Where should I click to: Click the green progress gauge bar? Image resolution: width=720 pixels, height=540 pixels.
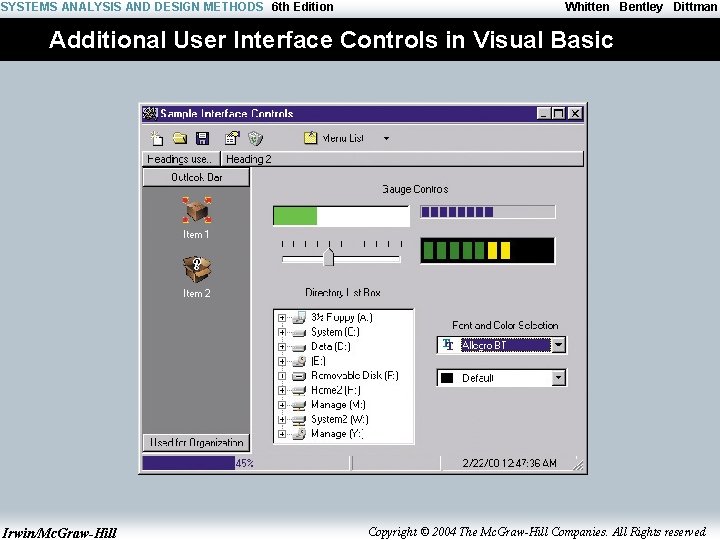pyautogui.click(x=341, y=216)
